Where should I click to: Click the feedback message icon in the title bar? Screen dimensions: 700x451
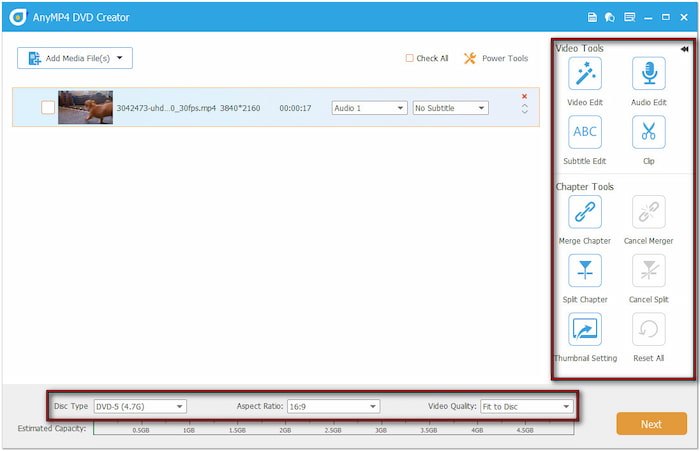click(629, 17)
